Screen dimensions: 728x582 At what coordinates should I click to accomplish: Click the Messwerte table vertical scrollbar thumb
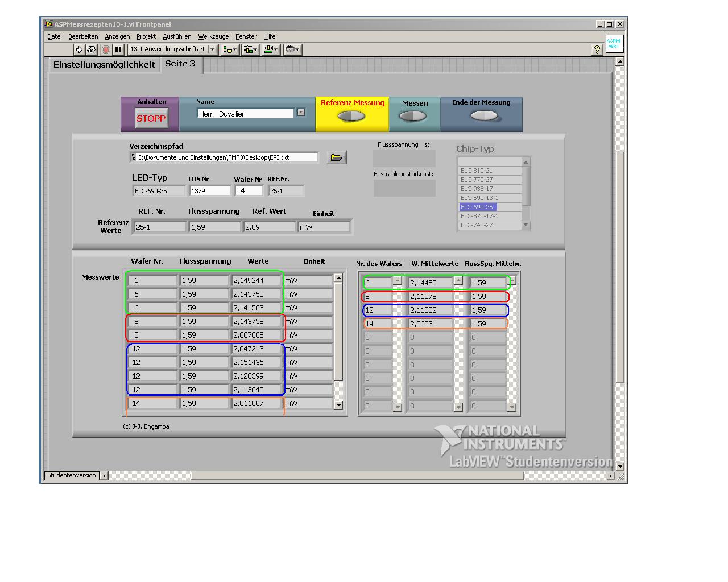coord(338,331)
